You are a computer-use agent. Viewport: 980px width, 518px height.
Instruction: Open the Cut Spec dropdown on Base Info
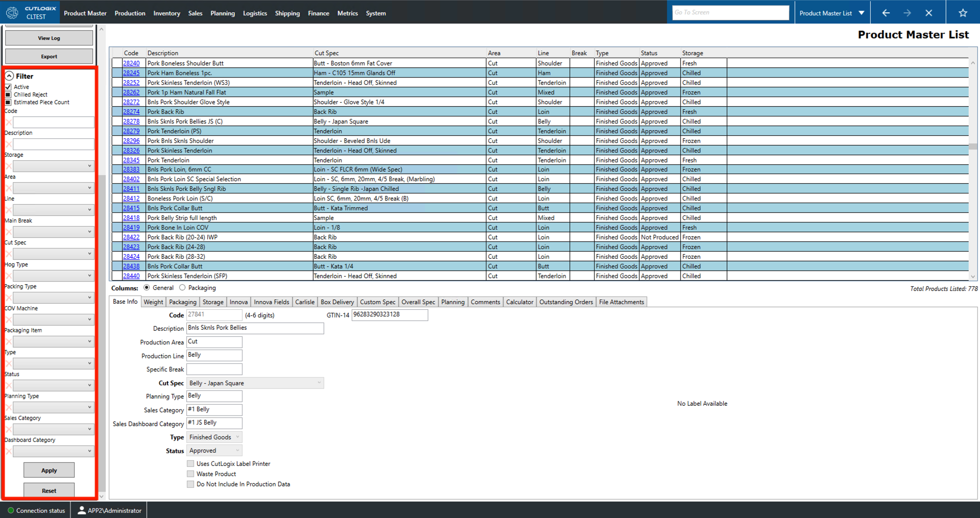(x=318, y=383)
